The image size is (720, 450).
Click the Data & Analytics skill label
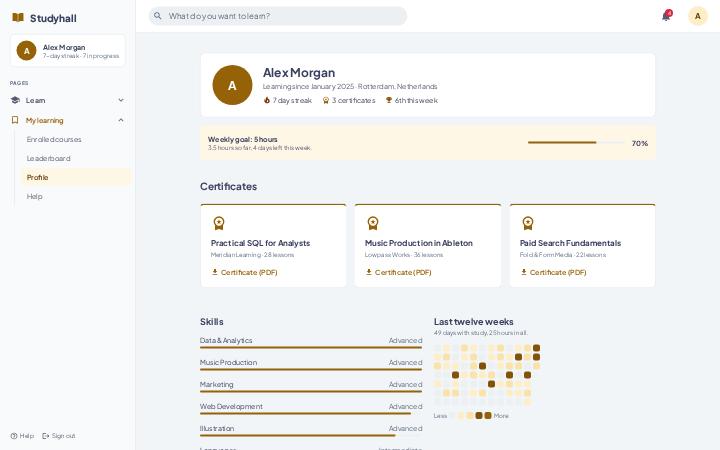click(x=226, y=340)
